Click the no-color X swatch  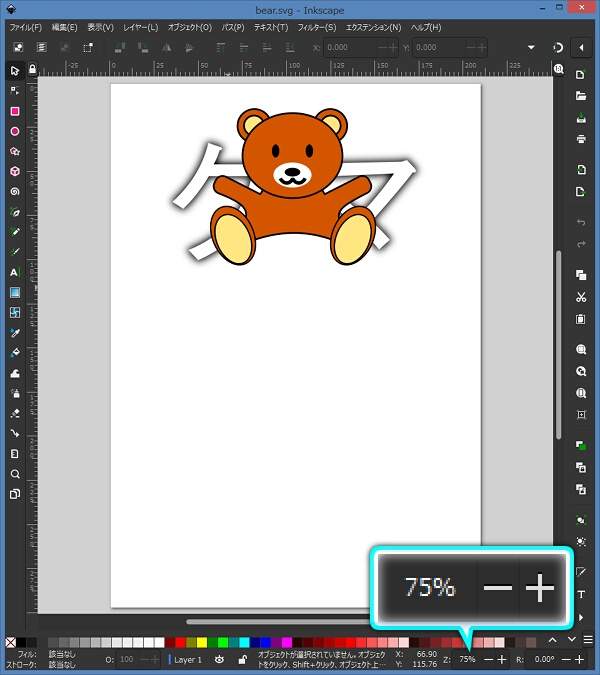click(11, 643)
